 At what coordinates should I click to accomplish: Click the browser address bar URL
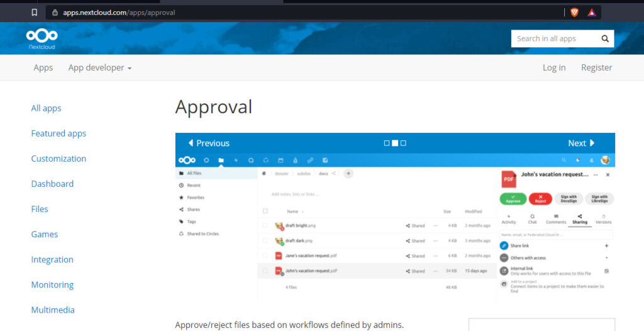coord(119,12)
